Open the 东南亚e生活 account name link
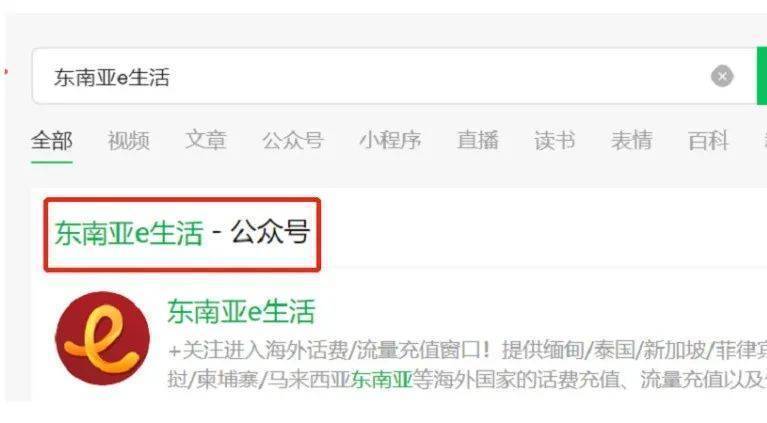The image size is (767, 423). pyautogui.click(x=241, y=312)
